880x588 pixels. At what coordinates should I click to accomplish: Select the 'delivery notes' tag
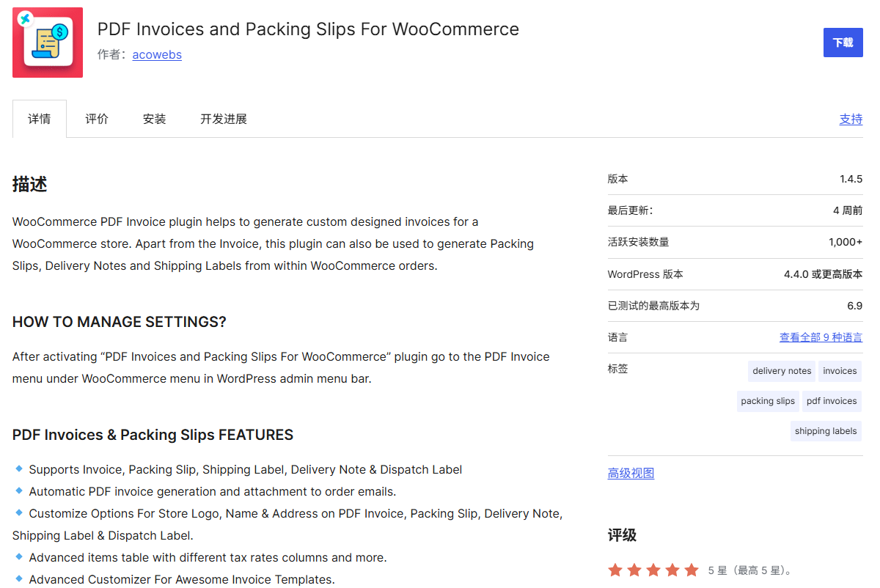click(x=781, y=371)
